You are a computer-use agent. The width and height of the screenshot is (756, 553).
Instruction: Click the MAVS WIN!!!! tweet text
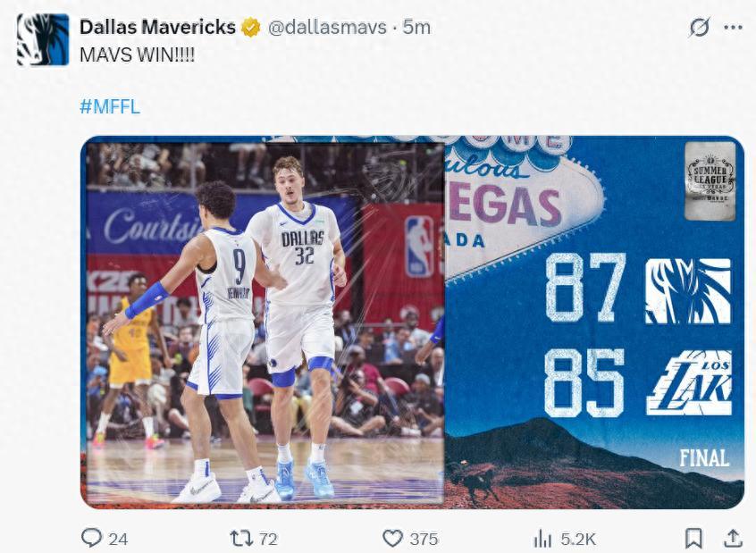pyautogui.click(x=137, y=54)
